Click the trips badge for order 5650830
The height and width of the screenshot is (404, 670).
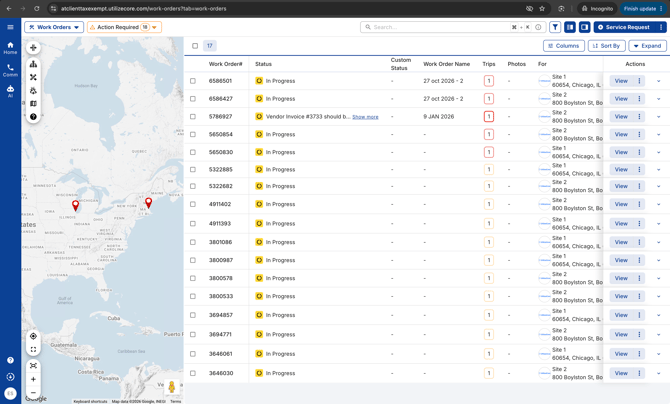click(x=489, y=152)
